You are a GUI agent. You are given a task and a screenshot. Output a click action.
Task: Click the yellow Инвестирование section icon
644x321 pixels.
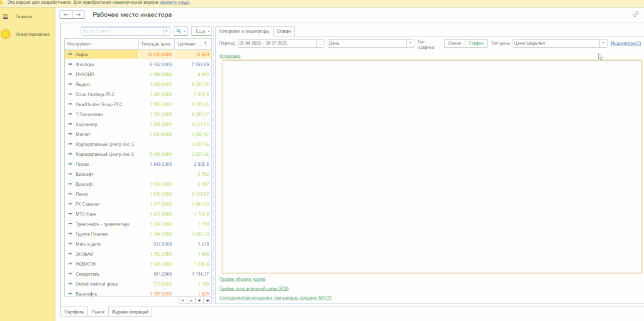pyautogui.click(x=6, y=34)
